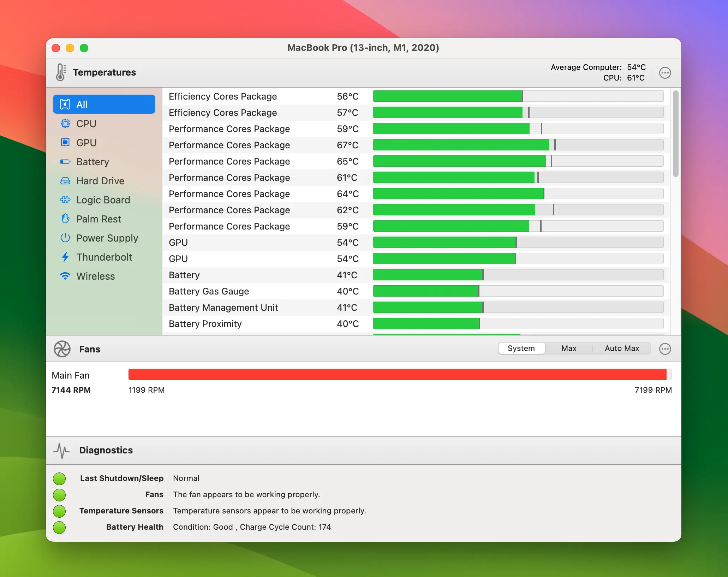Select the Battery Management Unit row
This screenshot has height=577, width=728.
click(x=416, y=308)
